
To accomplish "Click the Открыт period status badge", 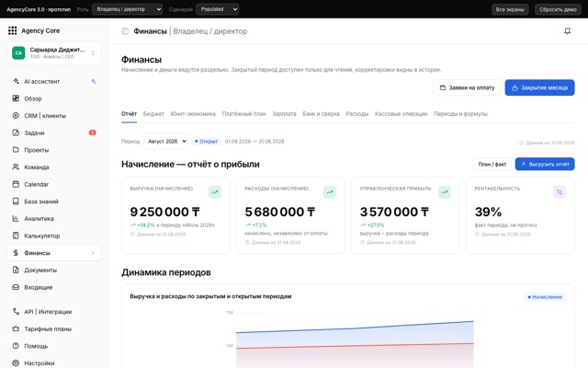I will point(206,141).
